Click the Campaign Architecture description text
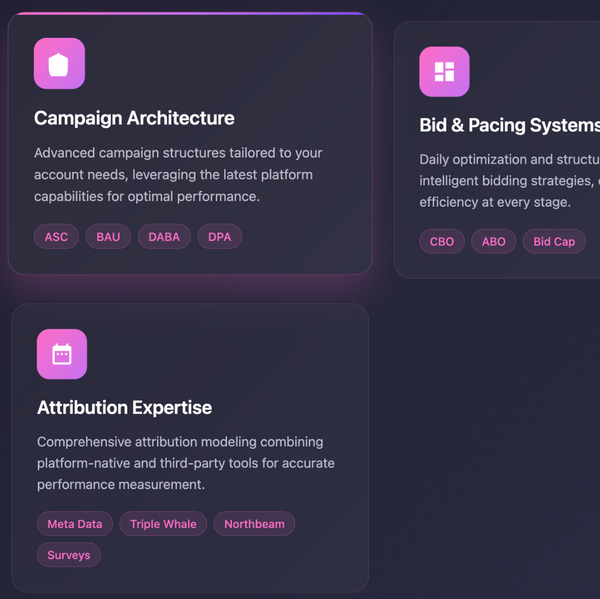The height and width of the screenshot is (599, 600). click(178, 175)
